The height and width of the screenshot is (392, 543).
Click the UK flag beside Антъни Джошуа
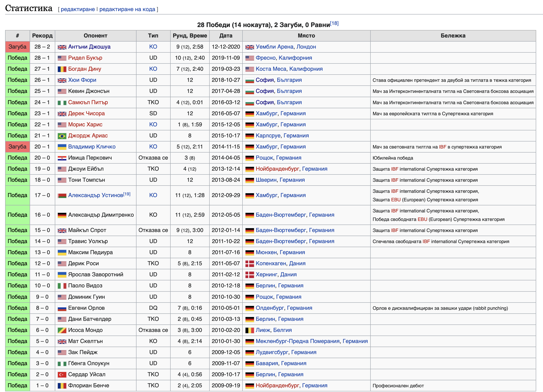tap(62, 47)
